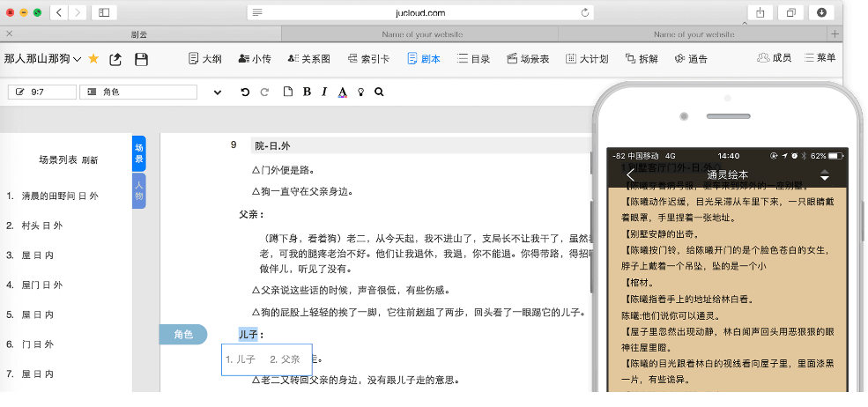Click the highlighted 儿子 character name
The width and height of the screenshot is (868, 407).
coord(248,334)
